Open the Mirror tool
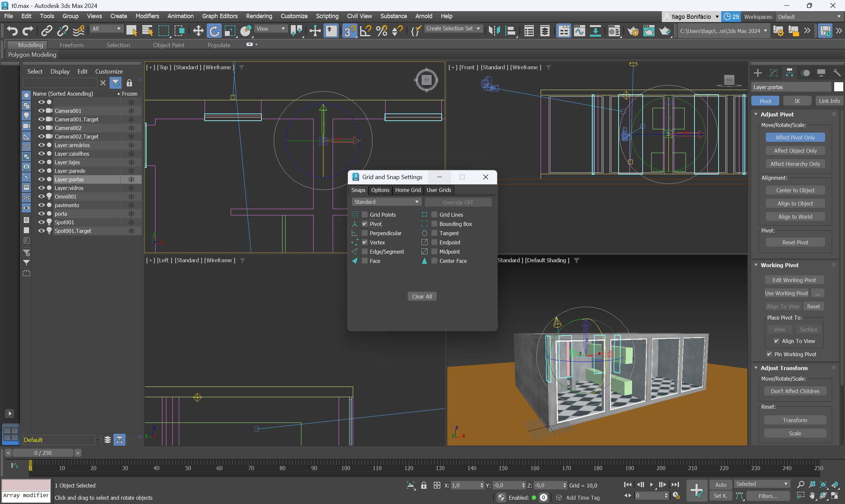This screenshot has width=845, height=504. (494, 31)
